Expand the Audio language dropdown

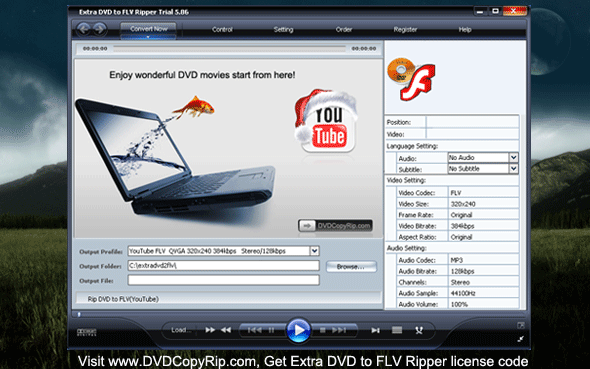tap(513, 158)
